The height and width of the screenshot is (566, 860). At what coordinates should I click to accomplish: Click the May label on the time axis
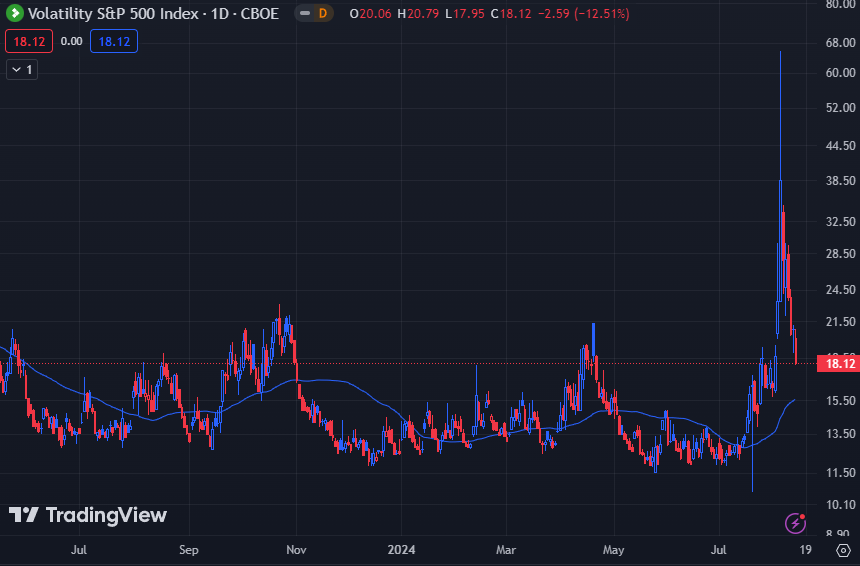pos(613,550)
